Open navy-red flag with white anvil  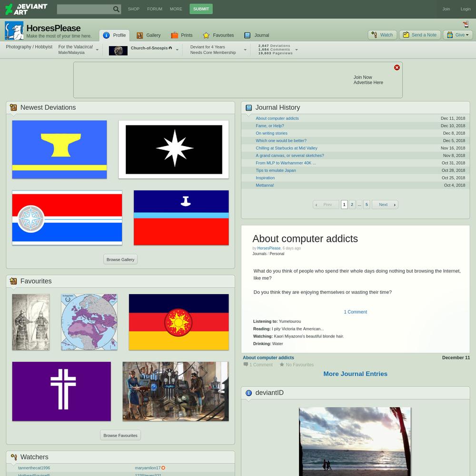click(x=181, y=218)
